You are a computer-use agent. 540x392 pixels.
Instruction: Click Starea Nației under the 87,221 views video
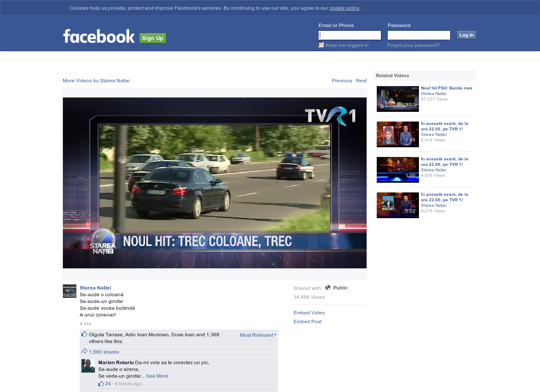434,94
